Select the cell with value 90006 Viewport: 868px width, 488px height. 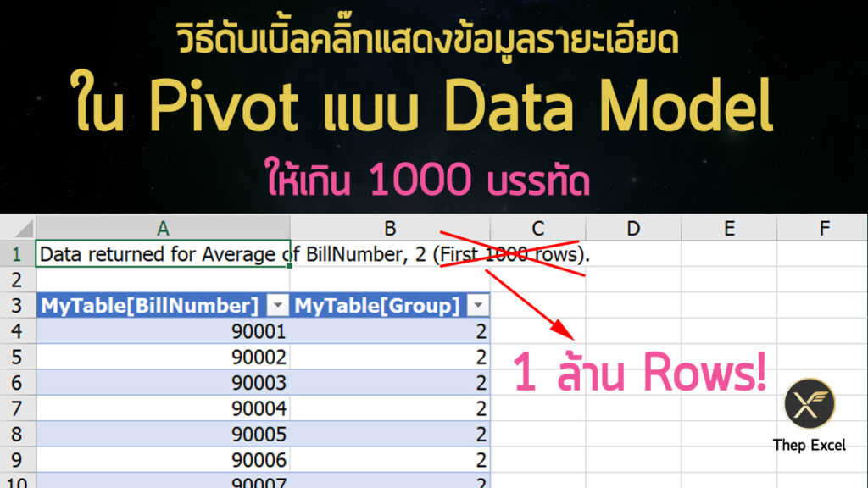click(x=163, y=461)
